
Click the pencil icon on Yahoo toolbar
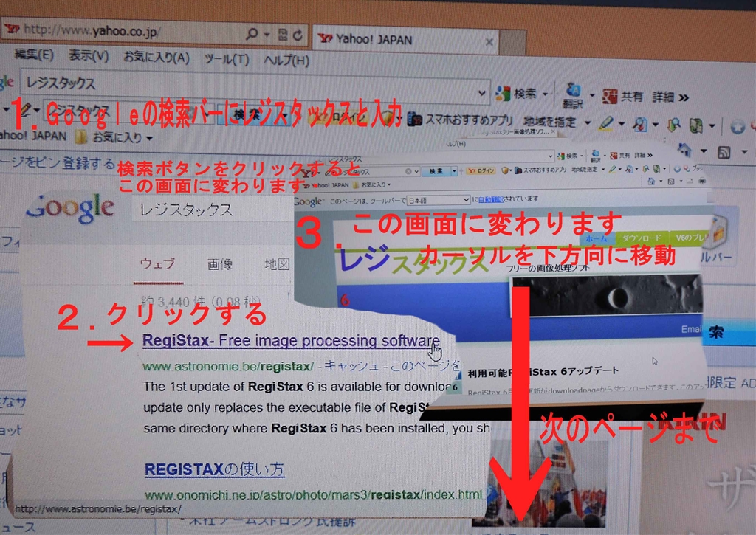tap(25, 109)
